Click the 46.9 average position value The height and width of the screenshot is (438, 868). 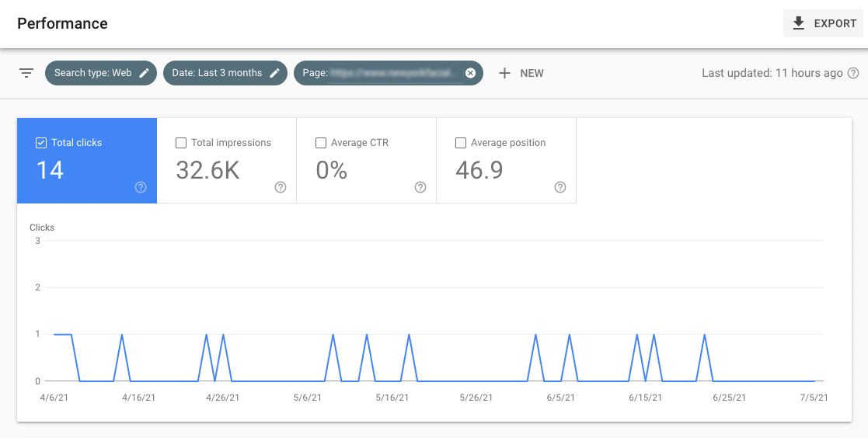479,170
